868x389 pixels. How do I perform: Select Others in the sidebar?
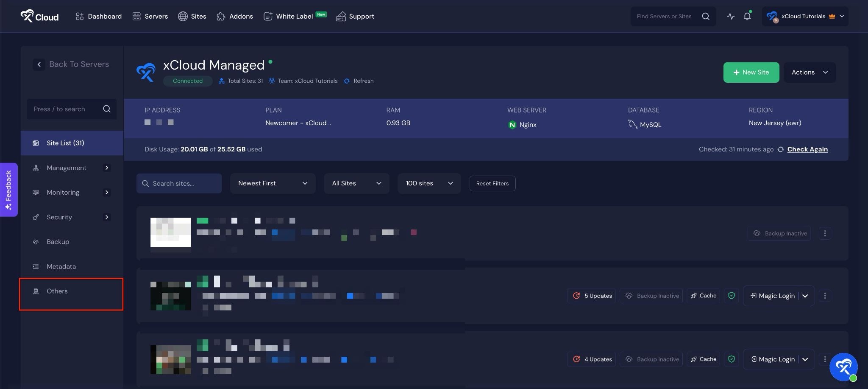57,291
